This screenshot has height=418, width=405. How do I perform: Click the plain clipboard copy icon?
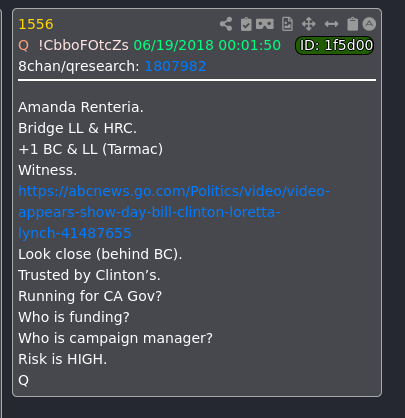pos(352,24)
